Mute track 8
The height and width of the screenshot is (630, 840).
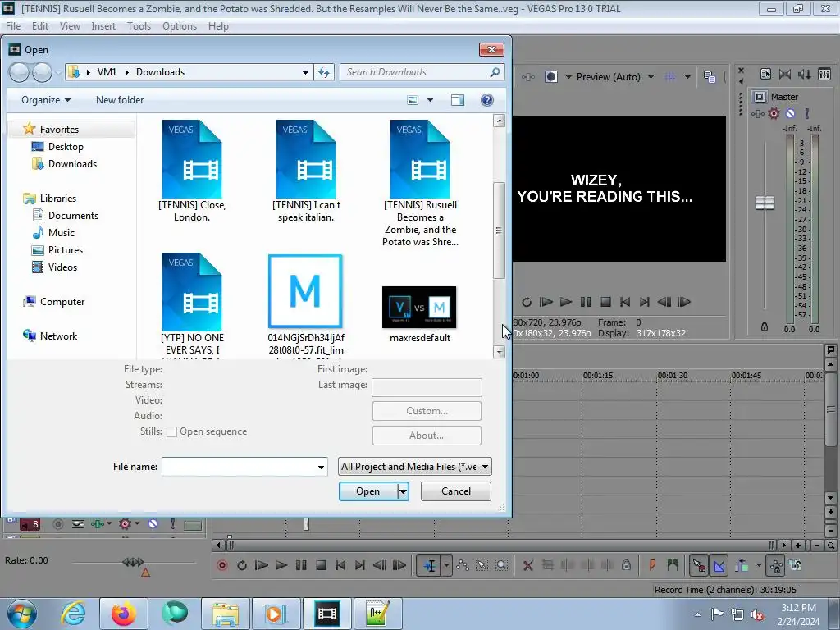(153, 523)
